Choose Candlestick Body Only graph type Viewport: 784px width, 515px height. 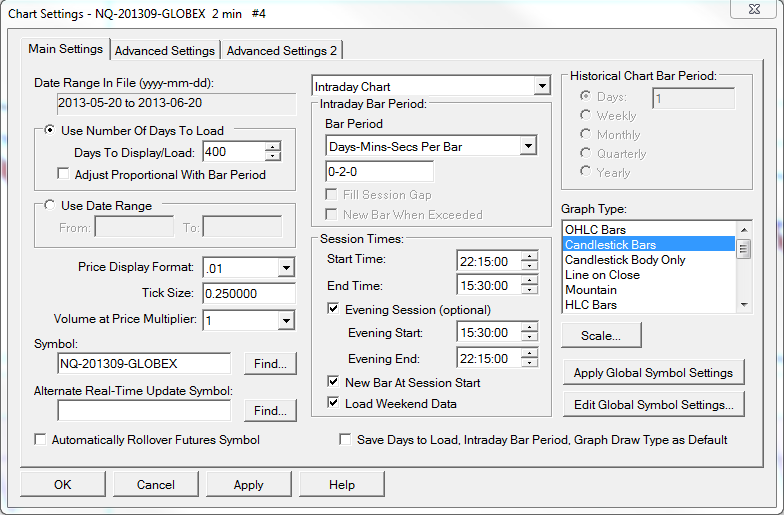coord(649,260)
